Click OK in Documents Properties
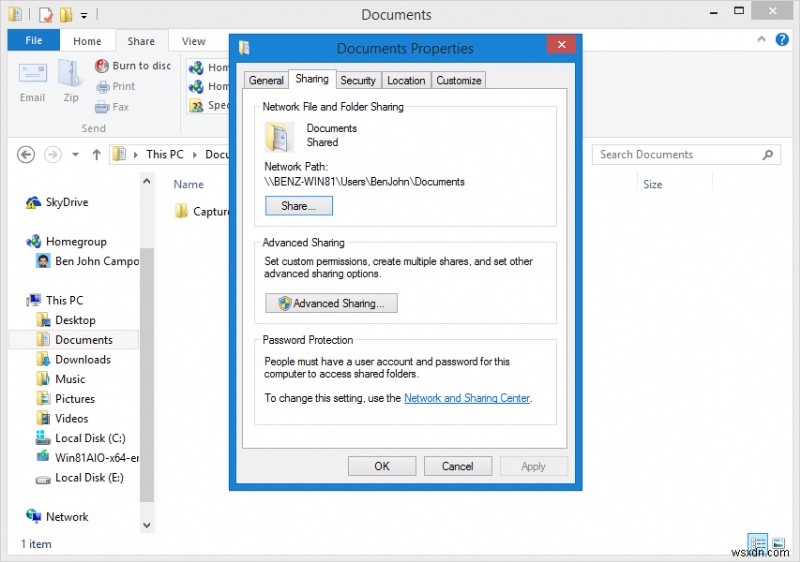 [x=382, y=466]
